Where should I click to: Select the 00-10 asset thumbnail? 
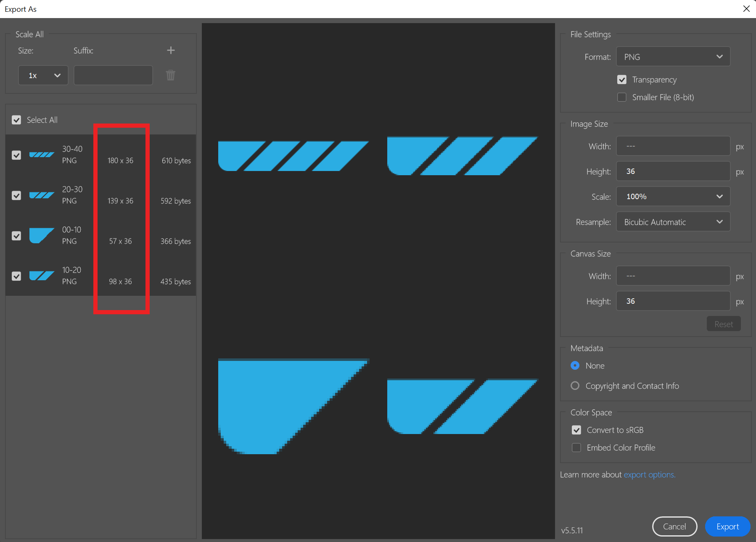point(42,235)
